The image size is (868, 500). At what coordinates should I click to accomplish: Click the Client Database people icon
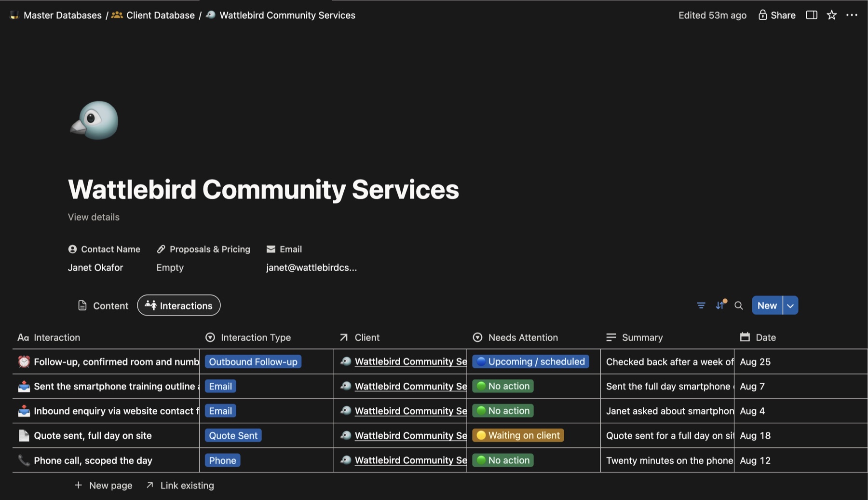click(117, 15)
